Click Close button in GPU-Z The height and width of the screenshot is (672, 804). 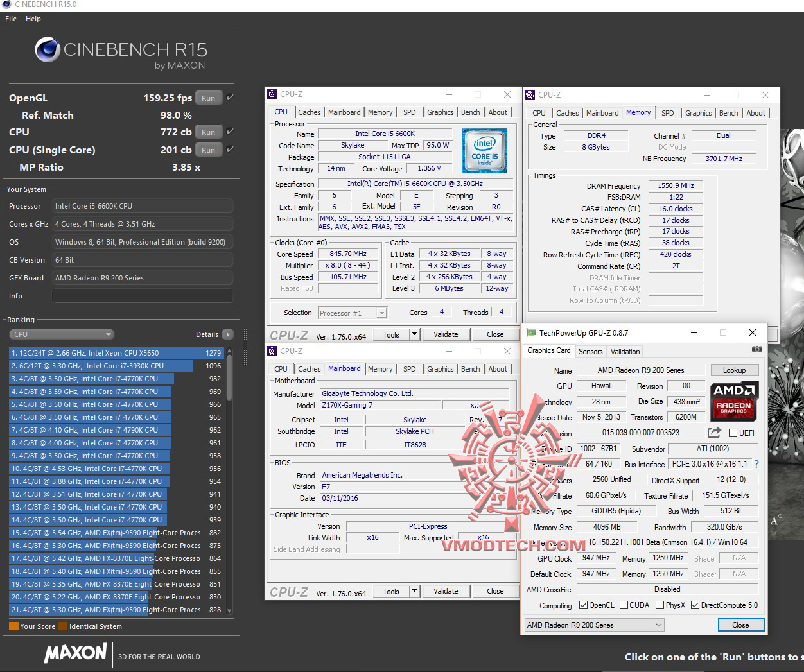(740, 625)
